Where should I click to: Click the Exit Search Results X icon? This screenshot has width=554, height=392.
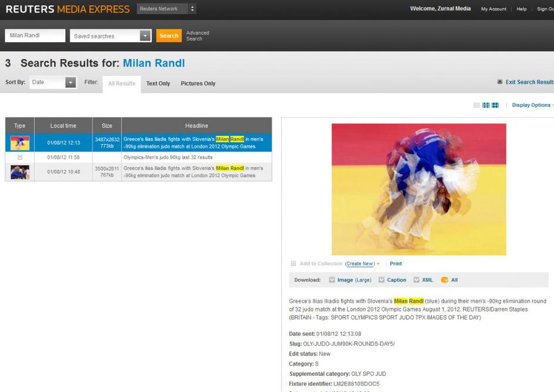(x=500, y=82)
